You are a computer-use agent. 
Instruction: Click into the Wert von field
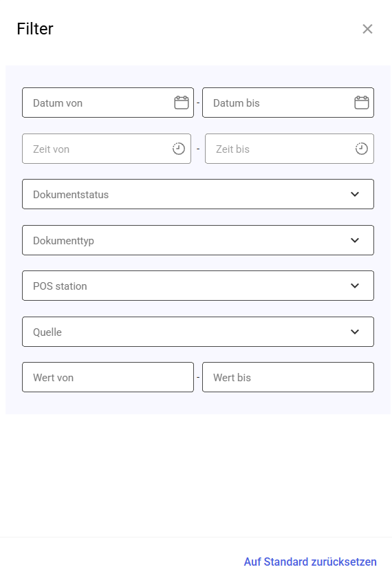click(108, 377)
